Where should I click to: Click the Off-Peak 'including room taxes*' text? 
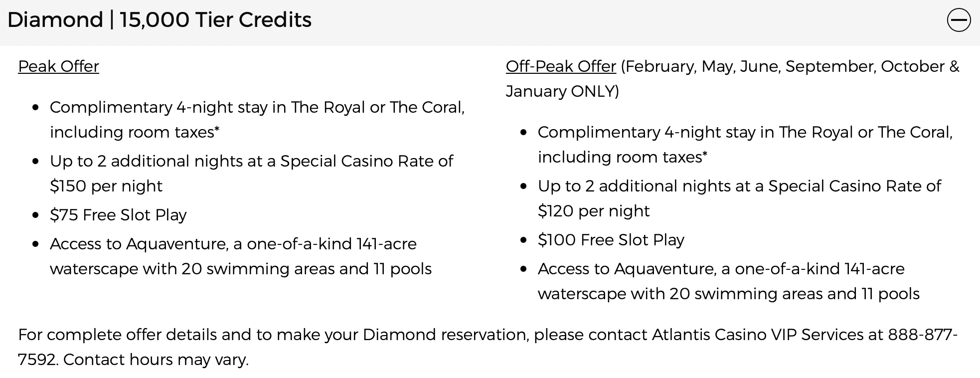(x=623, y=157)
